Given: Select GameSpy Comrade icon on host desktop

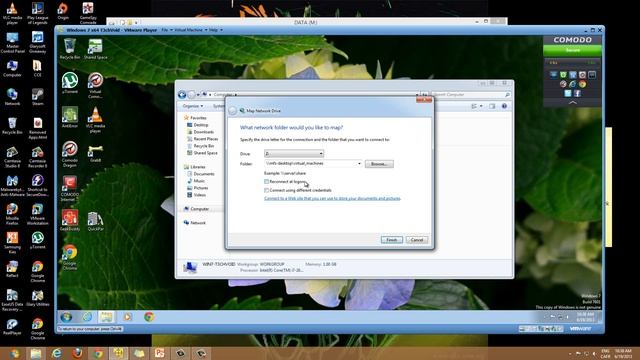Looking at the screenshot, I should click(88, 13).
